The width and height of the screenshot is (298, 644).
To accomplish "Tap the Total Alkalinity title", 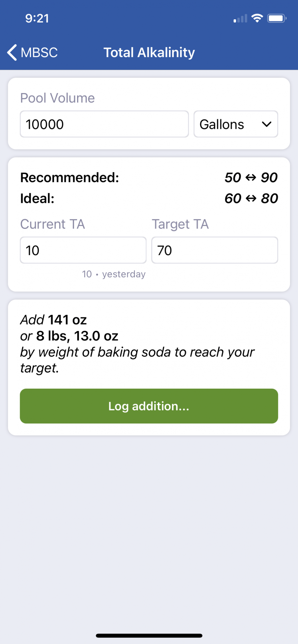I will coord(149,52).
